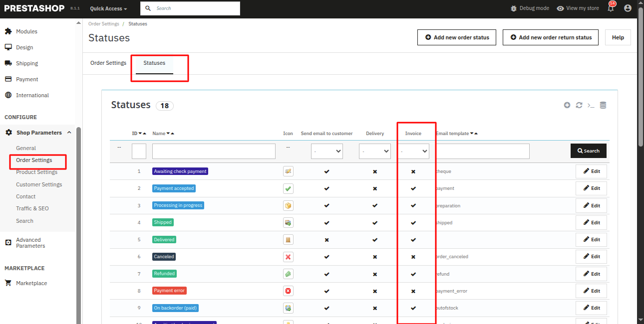Click Order Settings breadcrumb link
Image resolution: width=644 pixels, height=324 pixels.
click(x=104, y=24)
